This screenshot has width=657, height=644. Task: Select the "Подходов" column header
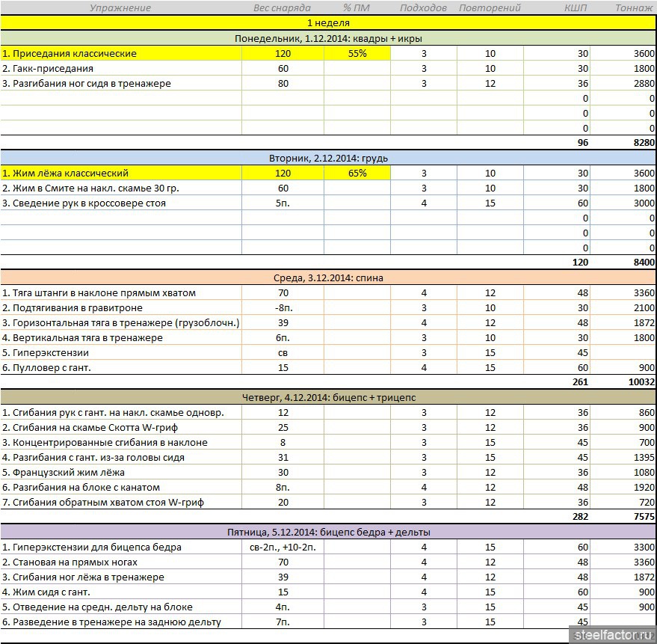tap(423, 8)
